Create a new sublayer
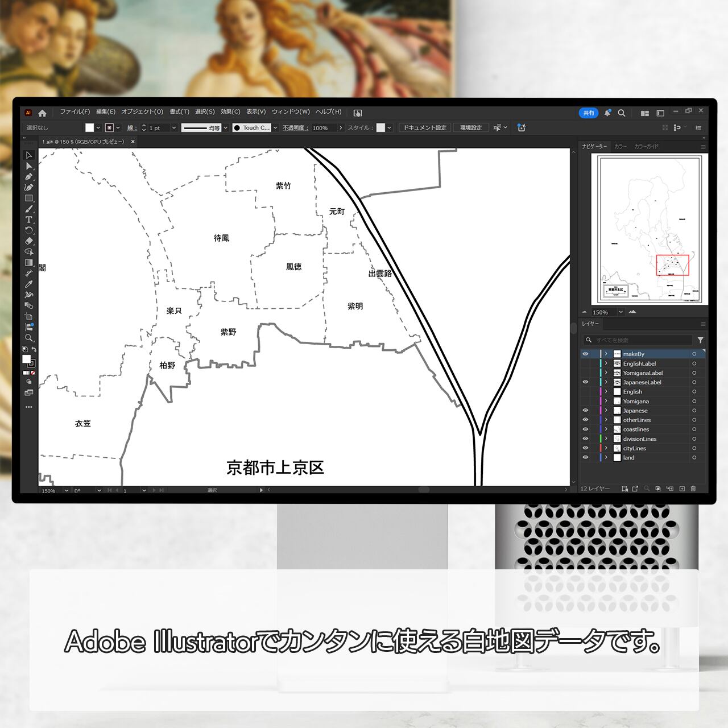Image resolution: width=728 pixels, height=728 pixels. click(670, 489)
